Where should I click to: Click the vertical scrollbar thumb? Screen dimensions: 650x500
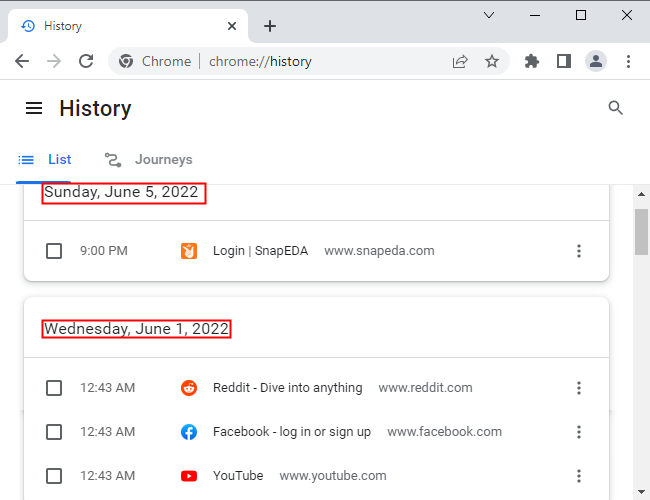point(641,232)
